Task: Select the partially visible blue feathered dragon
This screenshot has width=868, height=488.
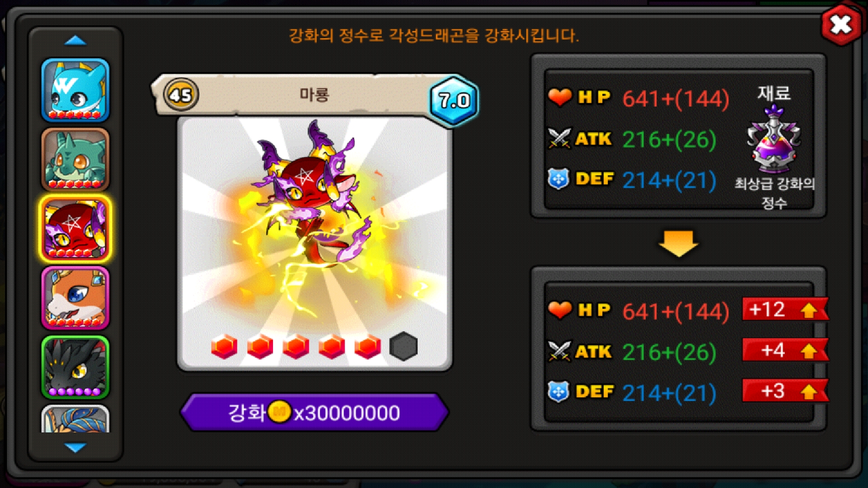Action: (x=75, y=419)
